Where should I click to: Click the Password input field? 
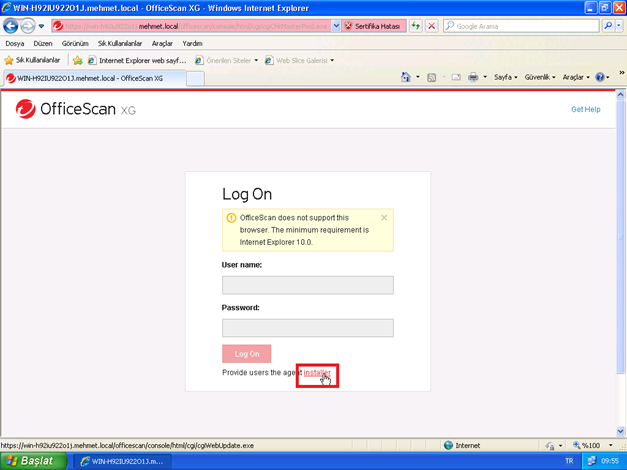(x=308, y=328)
